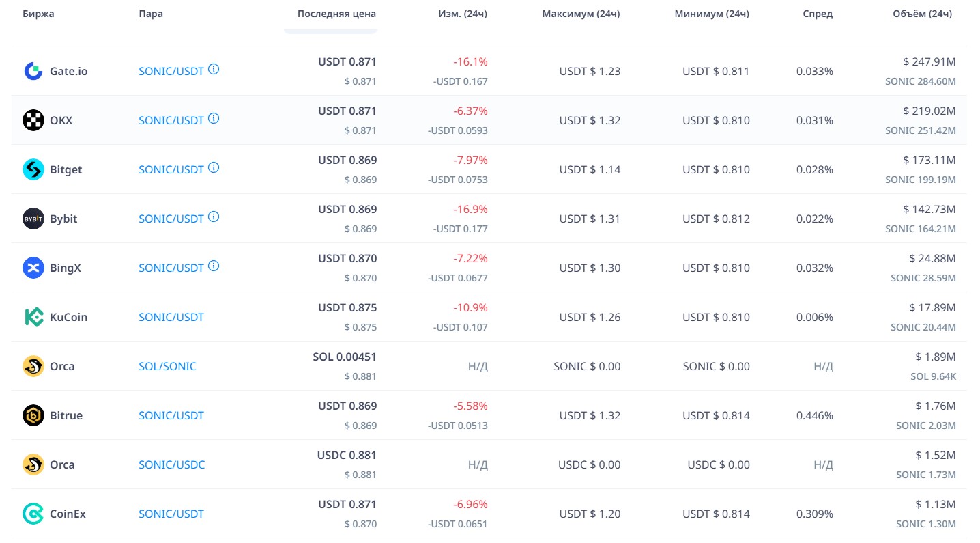Sort by Объём (24ч) column header
This screenshot has width=980, height=543.
922,14
